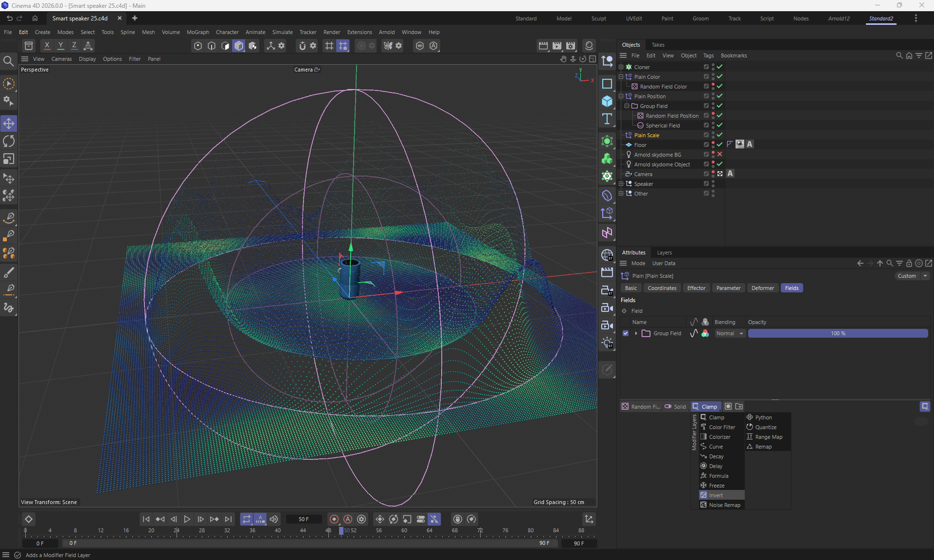934x560 pixels.
Task: Click the Solid field layer button
Action: coord(675,407)
